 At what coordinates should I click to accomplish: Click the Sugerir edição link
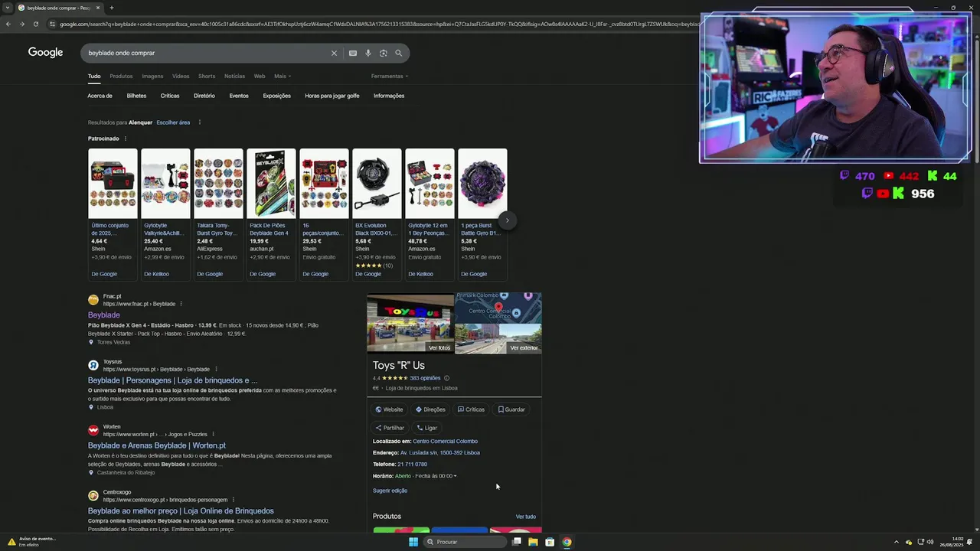390,491
